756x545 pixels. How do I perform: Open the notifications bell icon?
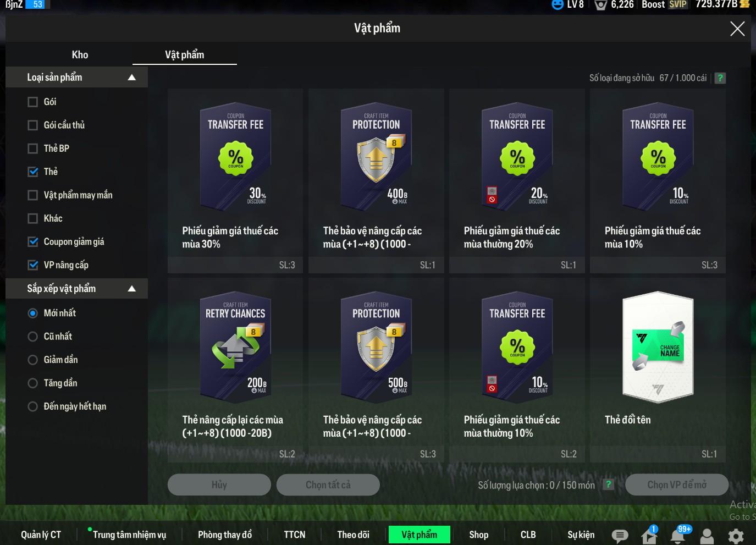coord(678,535)
